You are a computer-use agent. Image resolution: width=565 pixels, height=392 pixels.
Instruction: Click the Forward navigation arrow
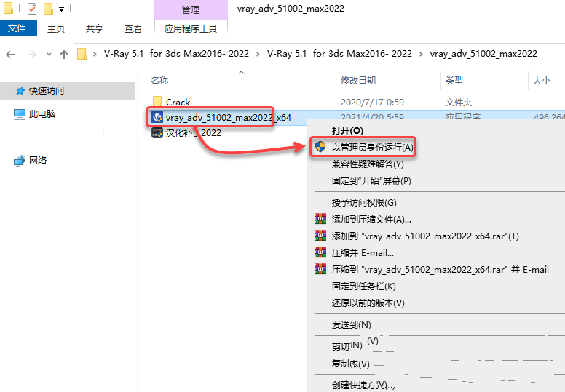click(32, 55)
